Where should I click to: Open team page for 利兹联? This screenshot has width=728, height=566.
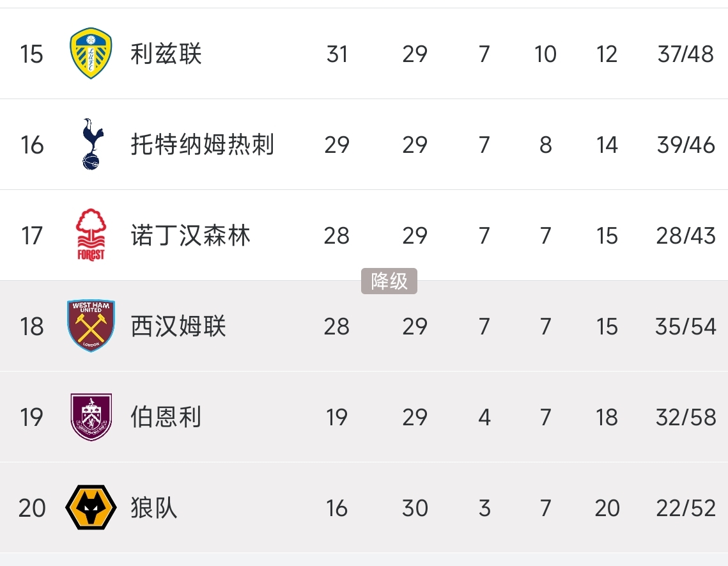coord(166,54)
